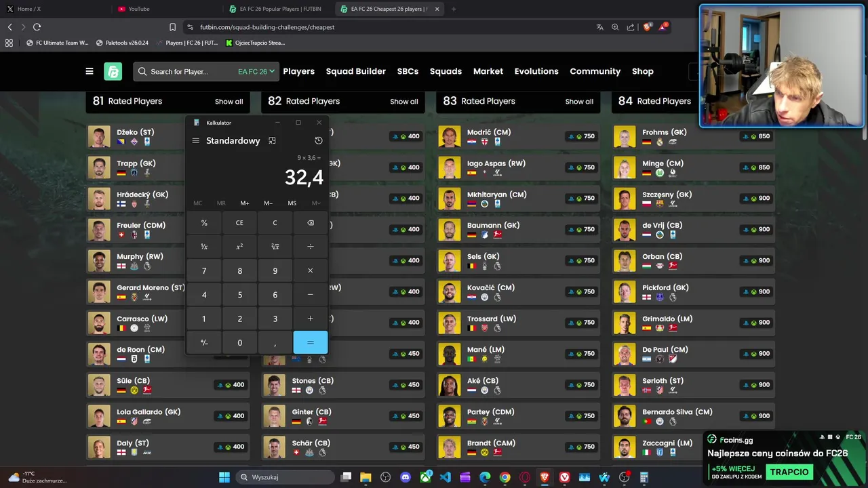Click calculator CE clear entry key

tap(239, 223)
